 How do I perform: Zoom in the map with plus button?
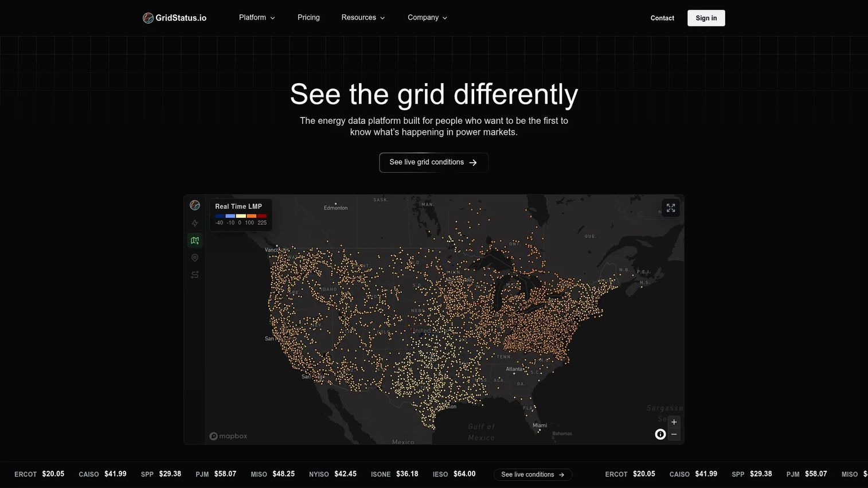tap(674, 422)
